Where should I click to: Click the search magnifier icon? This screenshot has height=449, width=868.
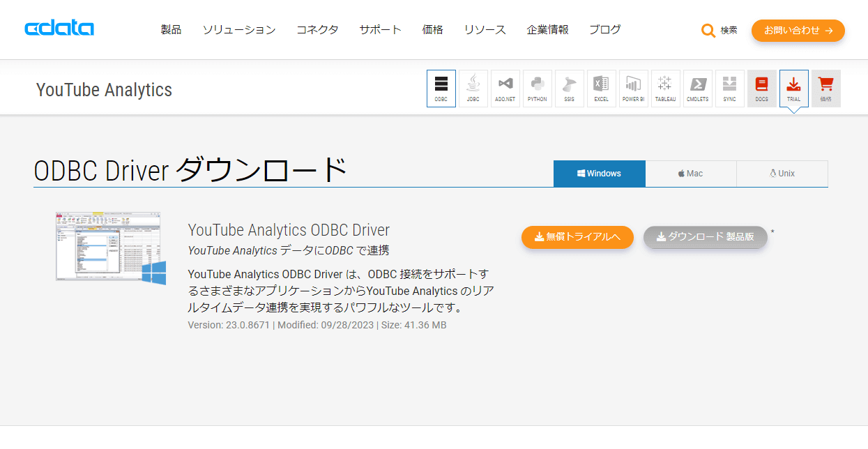[x=708, y=31]
